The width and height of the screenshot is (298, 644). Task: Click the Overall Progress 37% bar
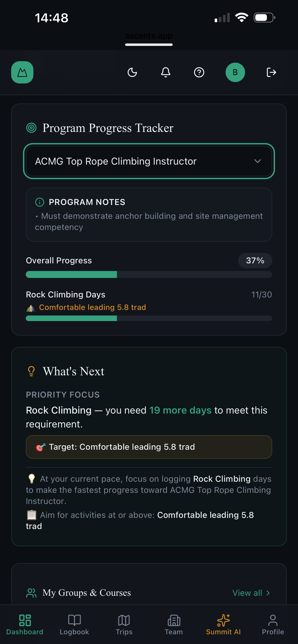pos(149,274)
